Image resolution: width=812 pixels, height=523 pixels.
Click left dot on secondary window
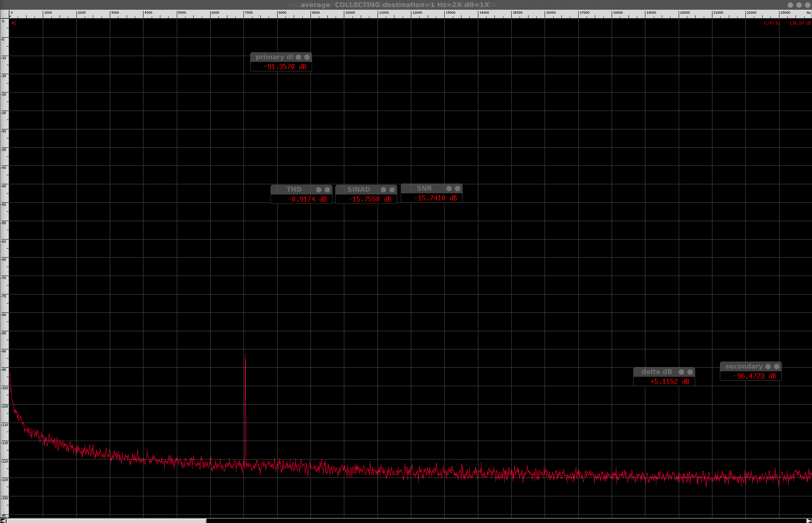[768, 367]
